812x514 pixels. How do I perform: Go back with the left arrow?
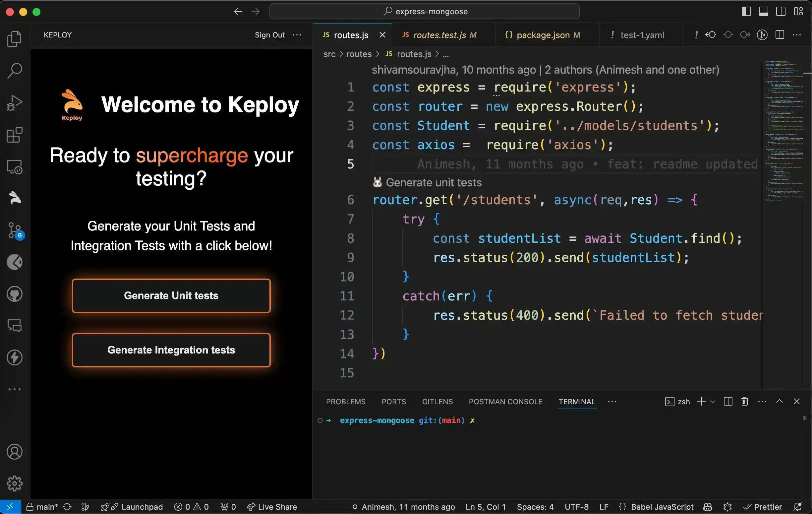238,12
